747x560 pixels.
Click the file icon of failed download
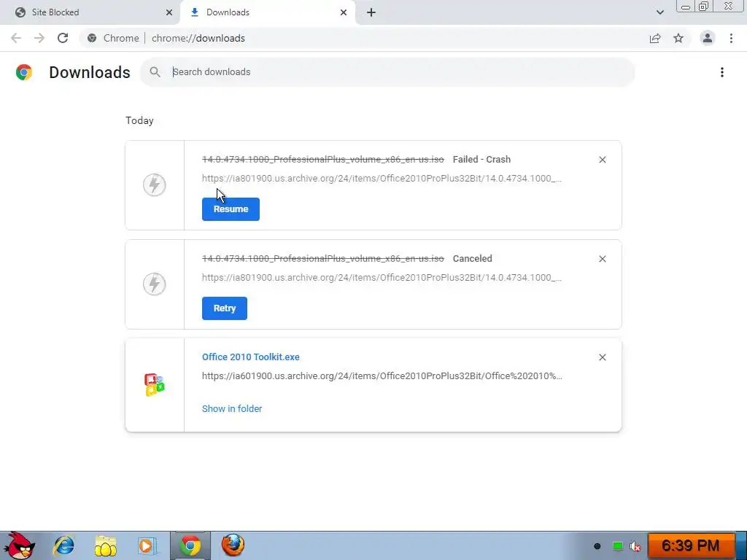pyautogui.click(x=155, y=184)
